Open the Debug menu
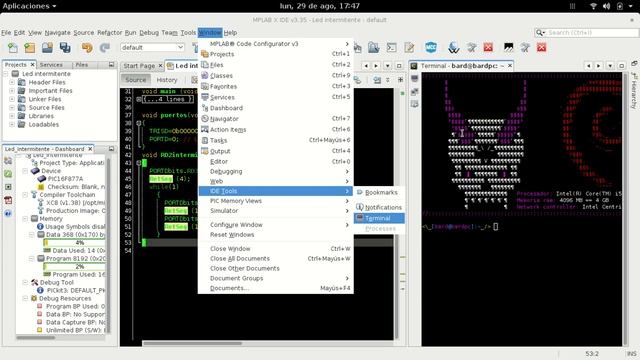Image resolution: width=640 pixels, height=360 pixels. [x=149, y=33]
